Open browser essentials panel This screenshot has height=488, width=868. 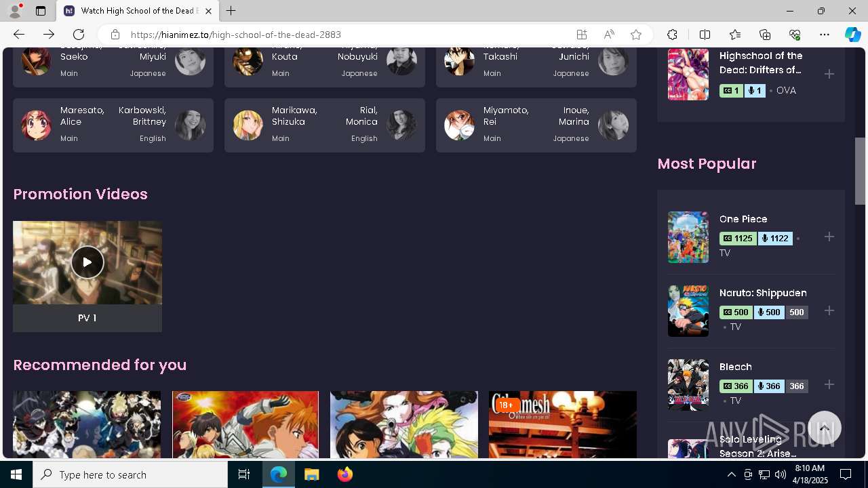(795, 35)
